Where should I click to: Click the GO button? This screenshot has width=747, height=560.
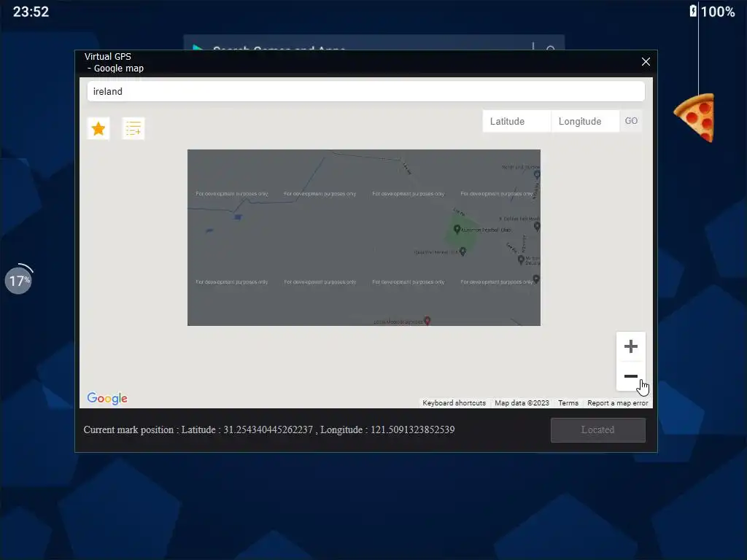[631, 121]
